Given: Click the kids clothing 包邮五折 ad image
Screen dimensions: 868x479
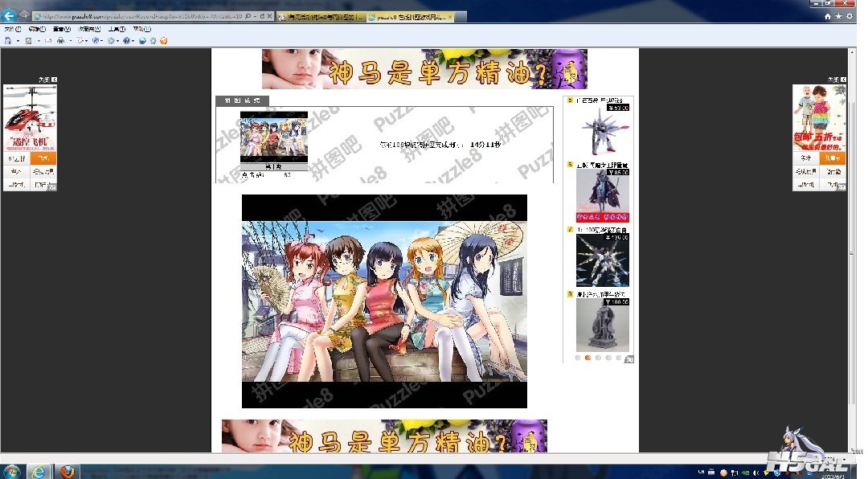Looking at the screenshot, I should tap(819, 117).
